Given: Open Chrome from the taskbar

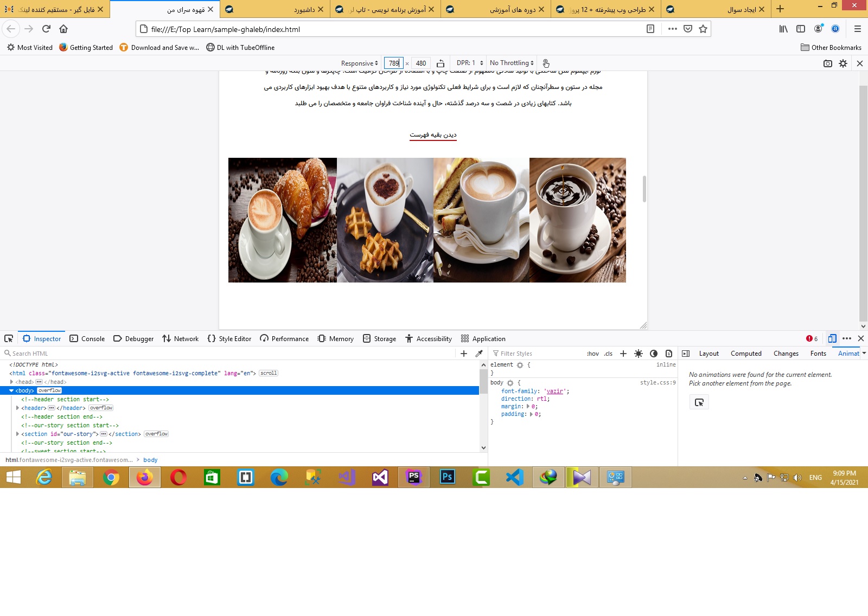Looking at the screenshot, I should [x=111, y=477].
